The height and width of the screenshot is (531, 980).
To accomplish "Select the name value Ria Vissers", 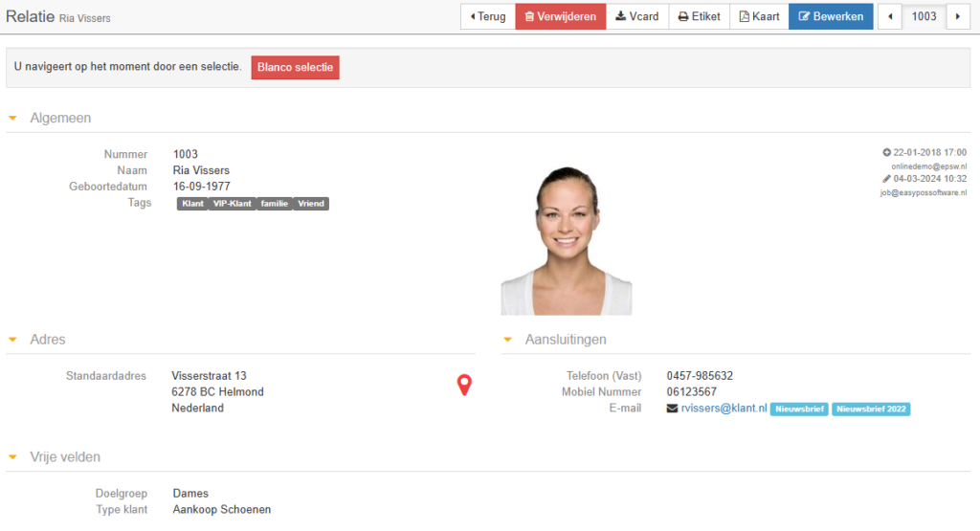I will coord(201,170).
